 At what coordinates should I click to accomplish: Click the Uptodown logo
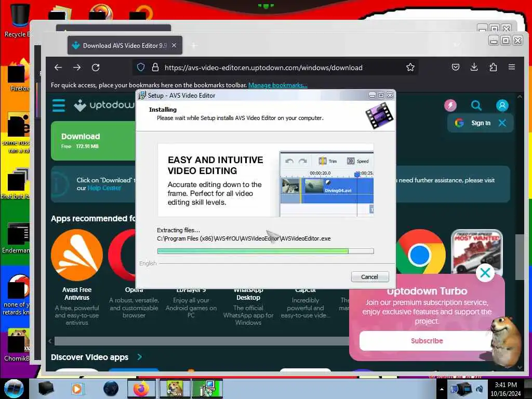104,105
